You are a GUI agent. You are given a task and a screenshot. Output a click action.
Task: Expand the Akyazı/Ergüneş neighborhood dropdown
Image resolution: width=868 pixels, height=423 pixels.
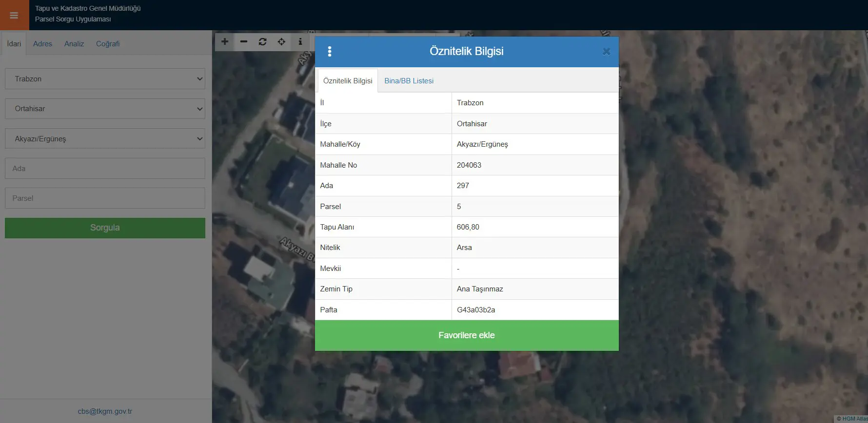[105, 139]
